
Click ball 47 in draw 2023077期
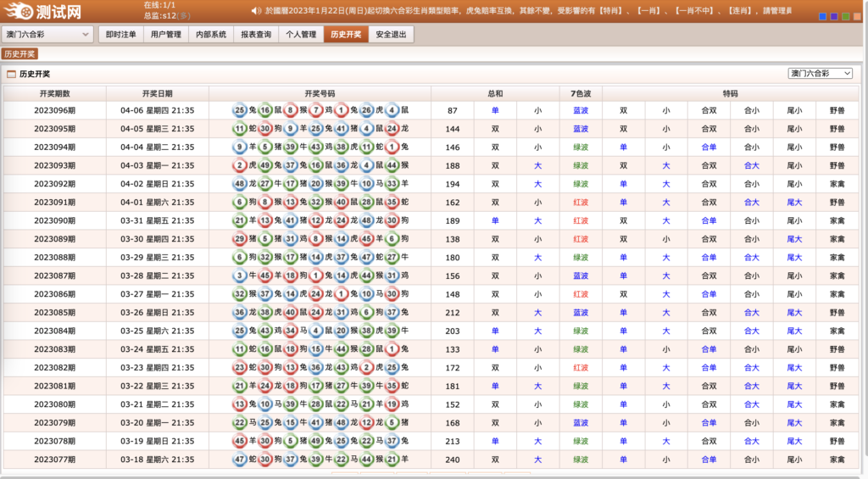coord(240,460)
